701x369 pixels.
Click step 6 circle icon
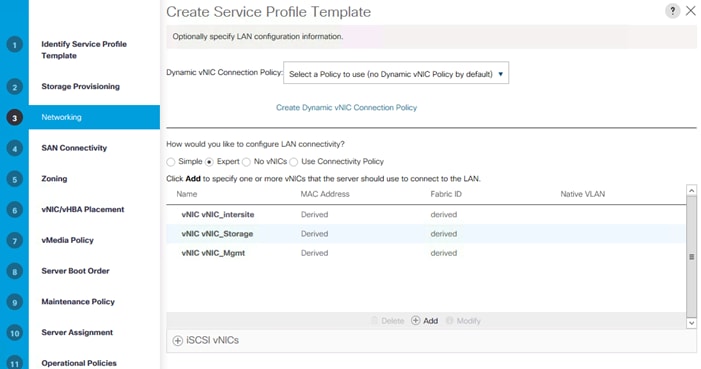coord(14,210)
